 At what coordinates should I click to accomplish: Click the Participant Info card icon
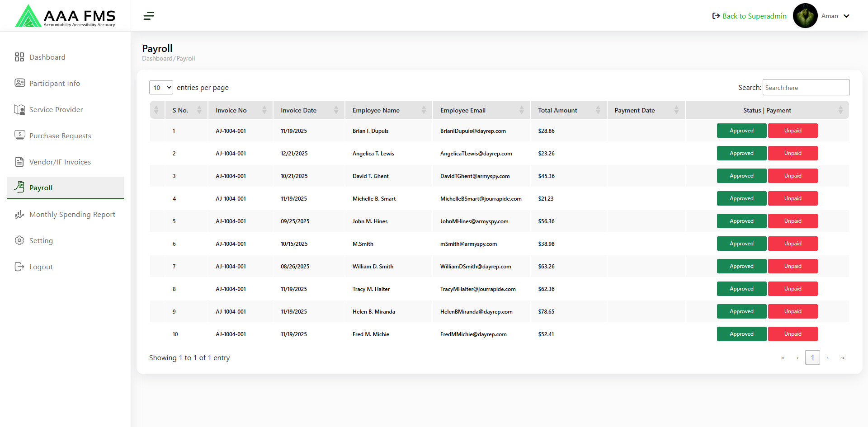click(19, 83)
